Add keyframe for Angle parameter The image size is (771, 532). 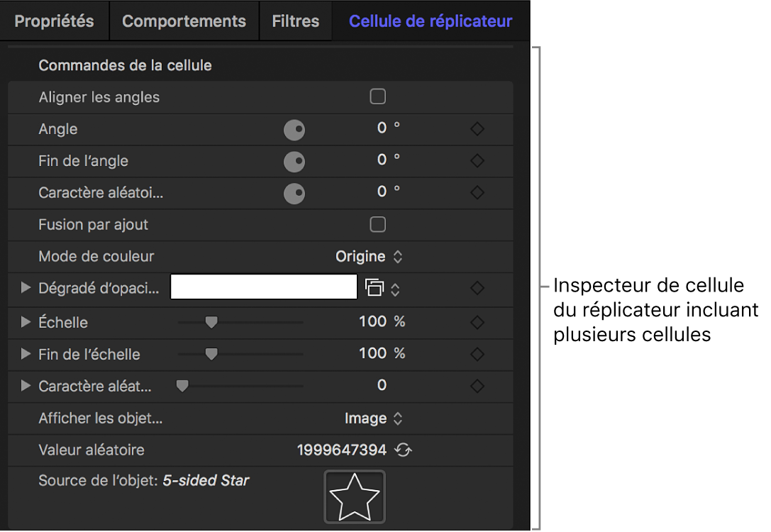coord(477,129)
